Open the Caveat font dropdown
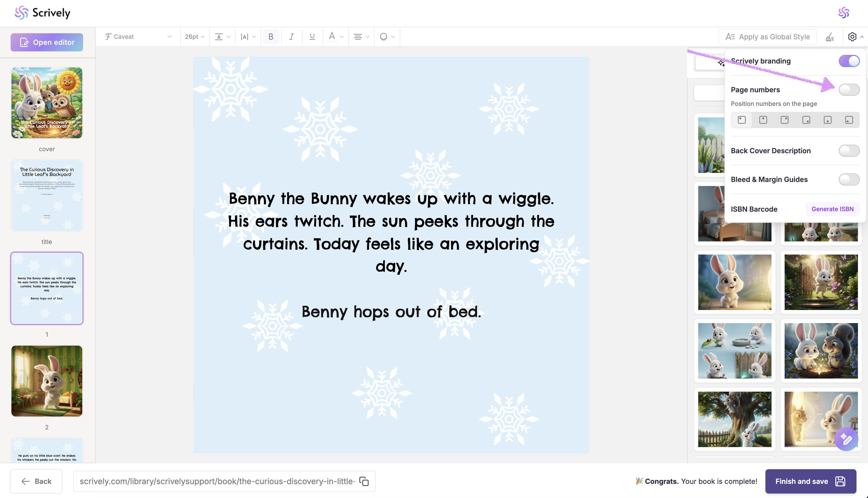Screen dimensions: 868x498 [x=138, y=37]
